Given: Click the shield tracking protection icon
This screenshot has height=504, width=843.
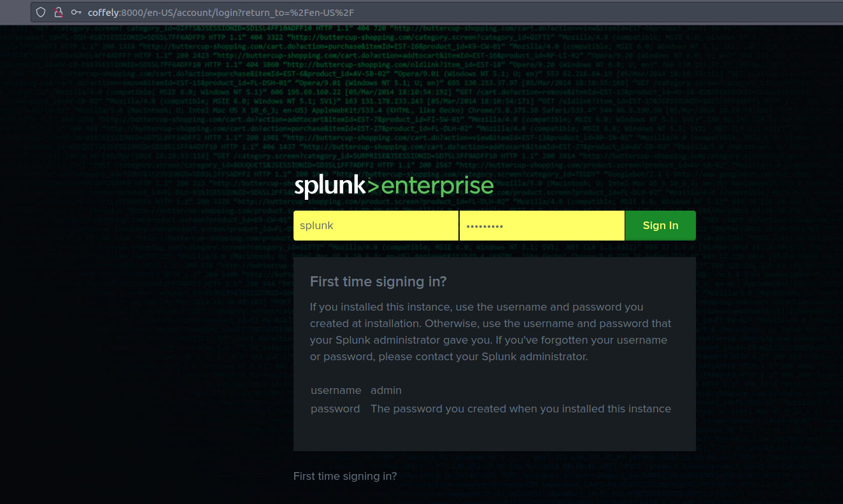Looking at the screenshot, I should coord(41,12).
